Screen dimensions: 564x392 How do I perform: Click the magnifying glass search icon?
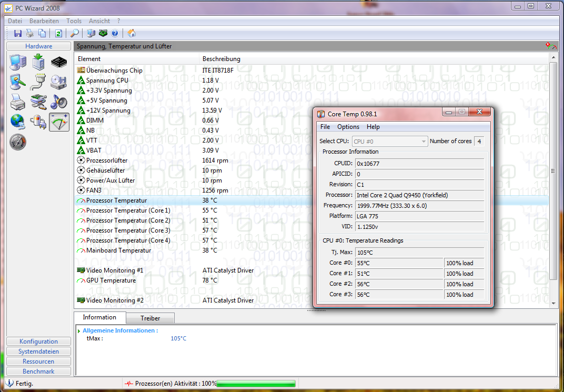75,34
